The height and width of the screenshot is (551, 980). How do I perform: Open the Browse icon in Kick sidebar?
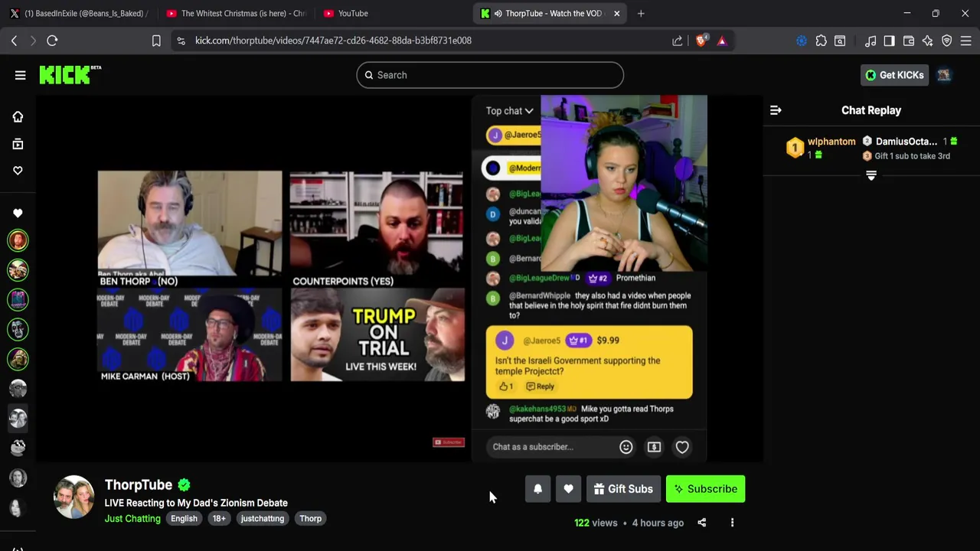pos(18,144)
